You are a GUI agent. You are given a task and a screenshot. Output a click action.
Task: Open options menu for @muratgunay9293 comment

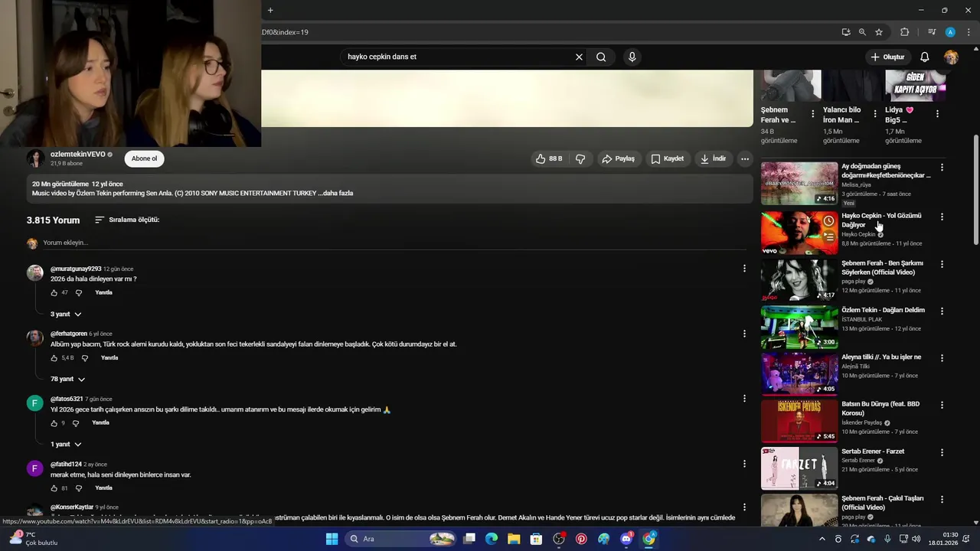tap(744, 268)
